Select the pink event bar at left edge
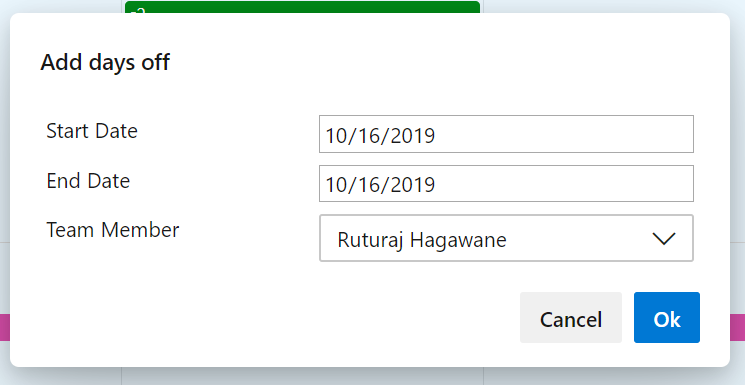 [5, 327]
